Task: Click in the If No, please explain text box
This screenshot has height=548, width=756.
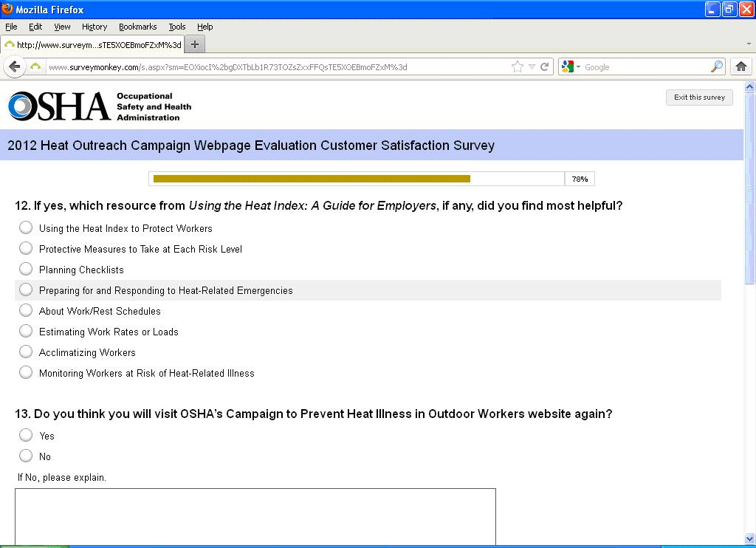Action: [x=255, y=517]
